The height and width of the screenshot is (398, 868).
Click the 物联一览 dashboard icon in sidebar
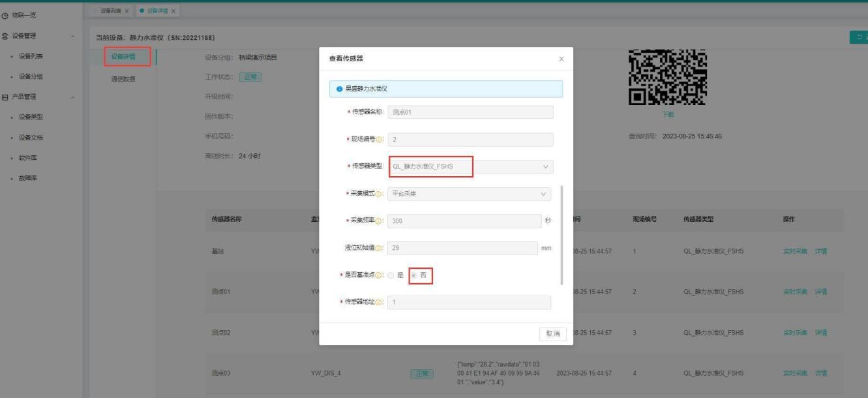click(5, 11)
